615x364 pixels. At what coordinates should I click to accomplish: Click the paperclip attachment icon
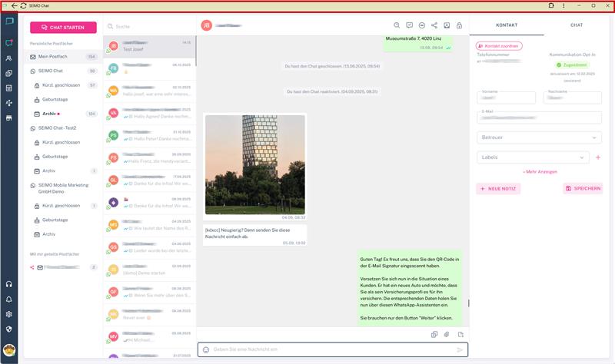click(x=447, y=334)
